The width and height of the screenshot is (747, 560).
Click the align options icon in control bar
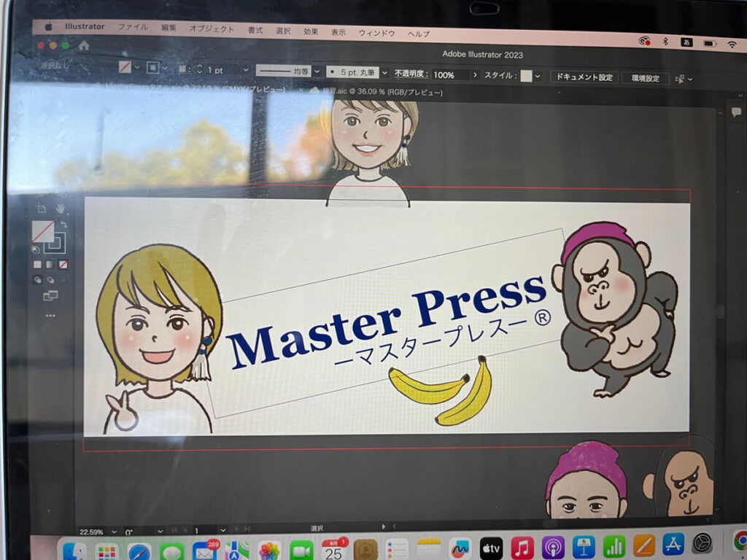(x=680, y=79)
